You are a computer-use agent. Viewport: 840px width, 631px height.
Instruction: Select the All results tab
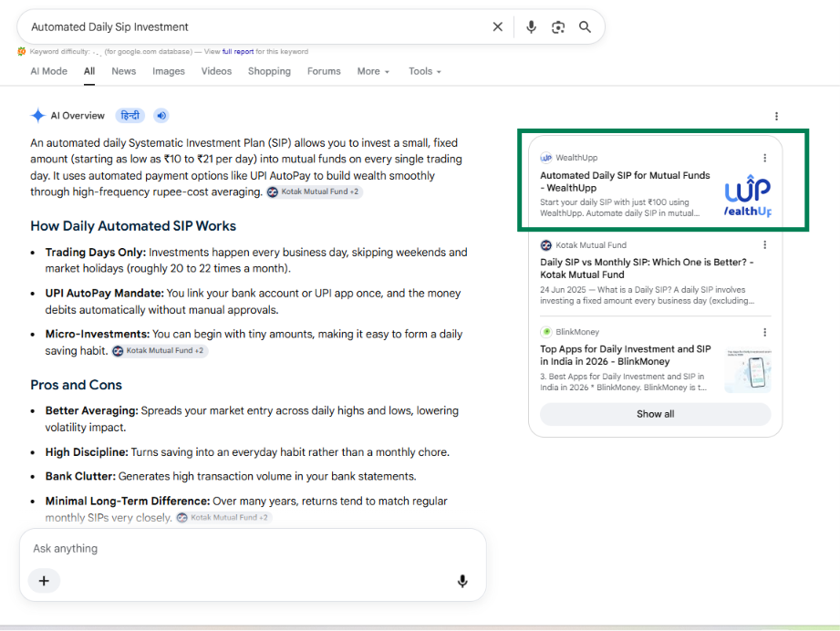[x=89, y=71]
